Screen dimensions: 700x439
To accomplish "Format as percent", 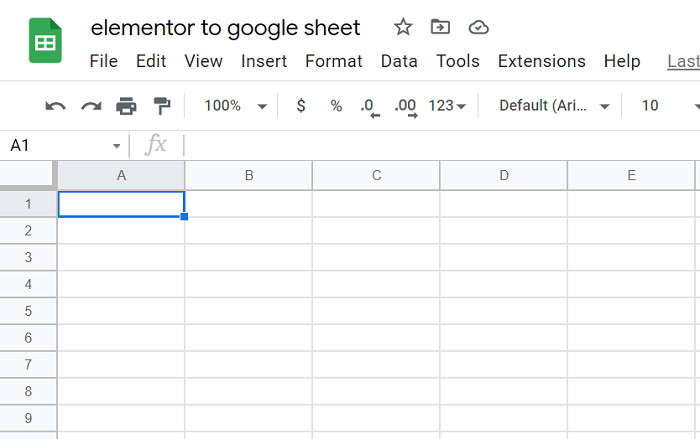I will (336, 106).
